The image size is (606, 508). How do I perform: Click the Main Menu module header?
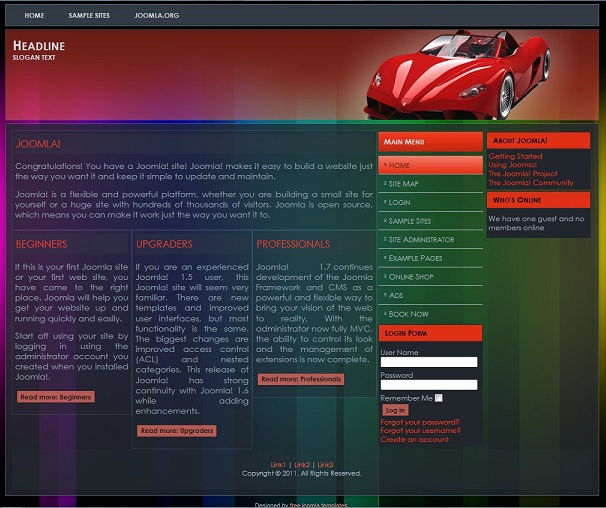(x=431, y=142)
